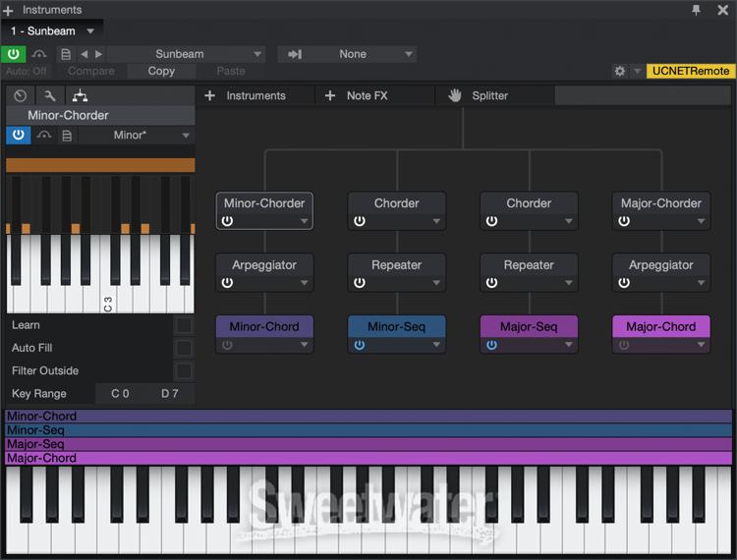Open the Sunbeam preset file icon

pyautogui.click(x=66, y=54)
